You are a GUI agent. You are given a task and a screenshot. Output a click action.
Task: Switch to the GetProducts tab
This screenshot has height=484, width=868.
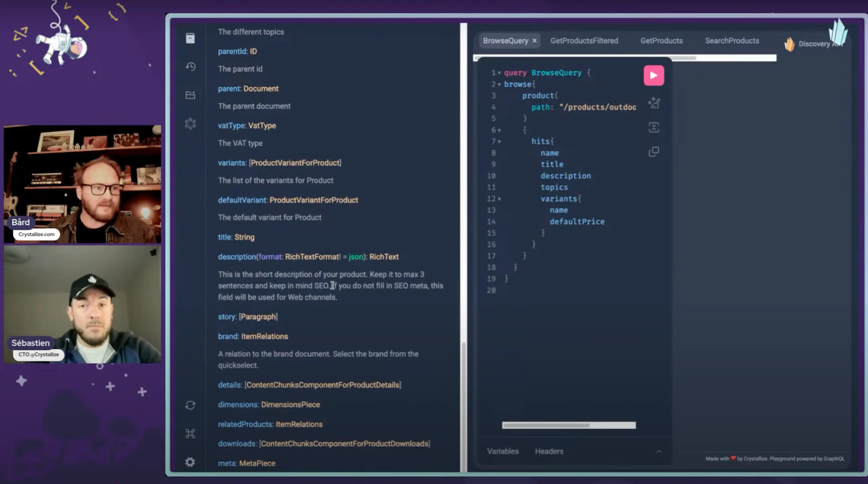click(661, 40)
